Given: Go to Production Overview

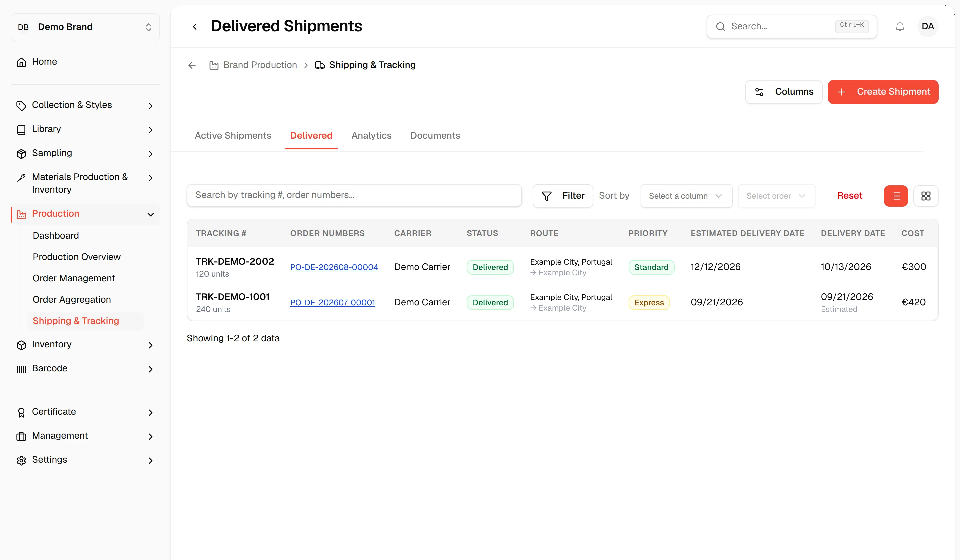Looking at the screenshot, I should (x=77, y=257).
